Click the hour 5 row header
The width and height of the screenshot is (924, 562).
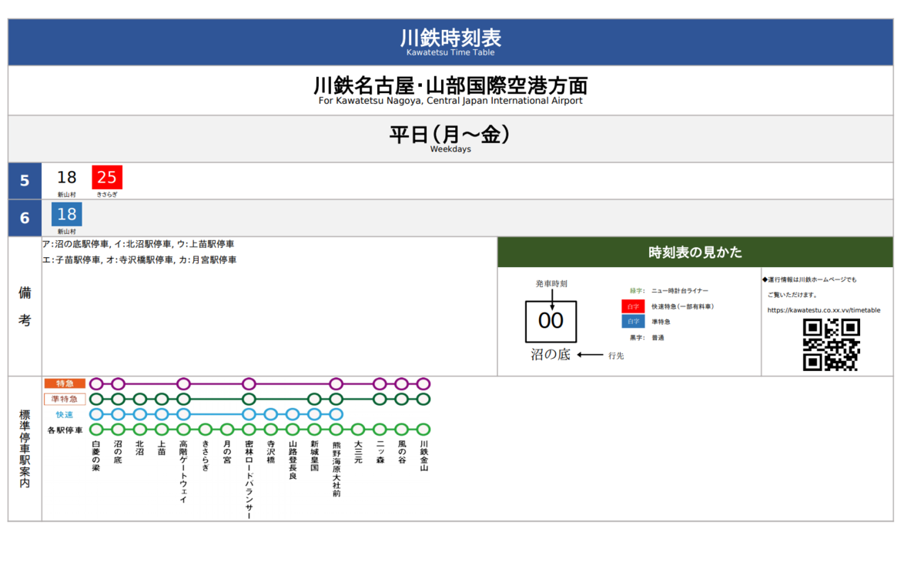(25, 181)
